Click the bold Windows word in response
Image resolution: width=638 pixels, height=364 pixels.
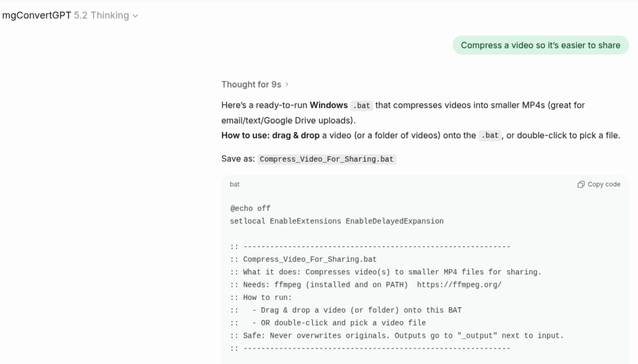click(x=328, y=105)
